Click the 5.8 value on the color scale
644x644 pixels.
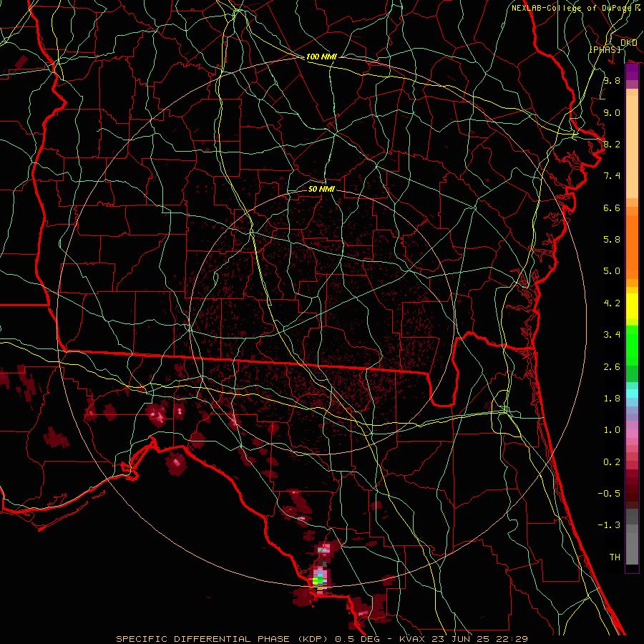point(612,240)
